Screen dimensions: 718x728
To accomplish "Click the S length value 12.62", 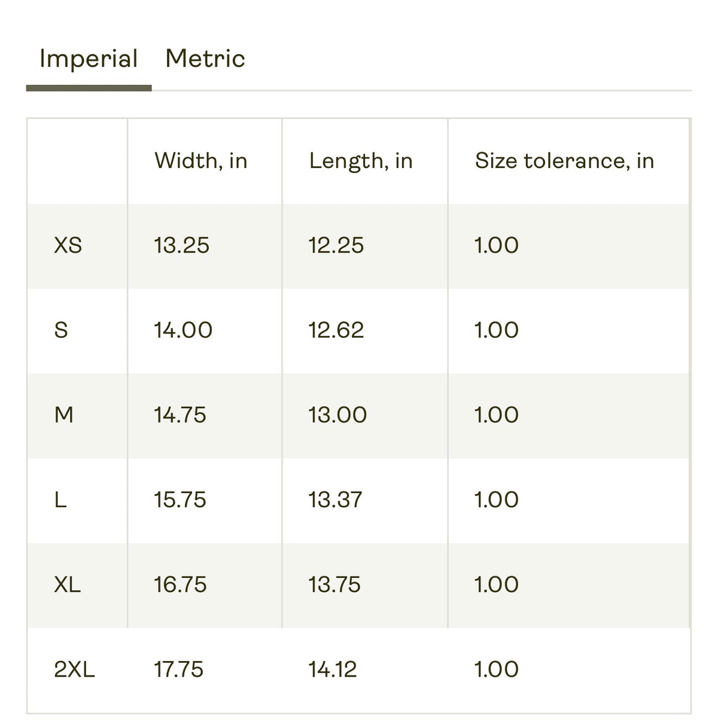I will 336,330.
